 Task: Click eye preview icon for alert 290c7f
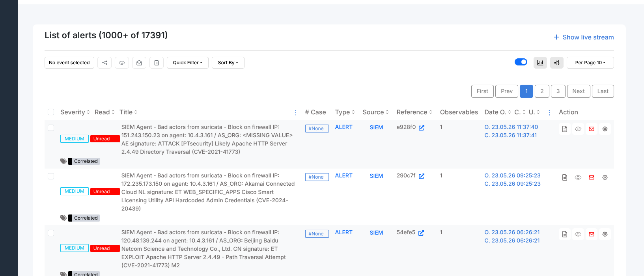click(578, 177)
